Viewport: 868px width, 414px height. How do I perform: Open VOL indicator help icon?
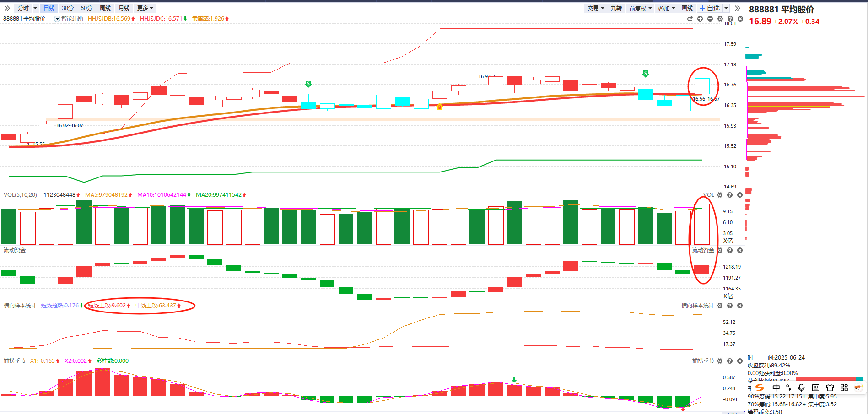click(x=730, y=195)
